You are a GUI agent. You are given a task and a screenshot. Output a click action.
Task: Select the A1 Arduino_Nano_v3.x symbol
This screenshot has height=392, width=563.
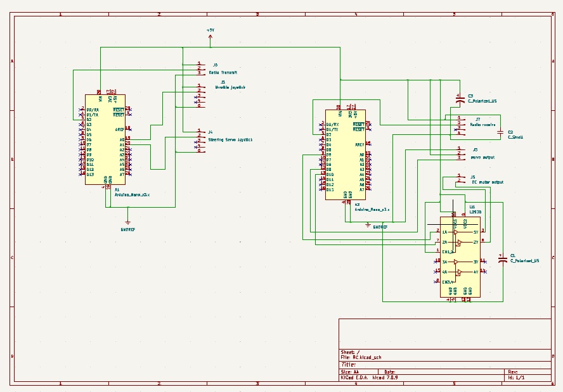pyautogui.click(x=105, y=139)
